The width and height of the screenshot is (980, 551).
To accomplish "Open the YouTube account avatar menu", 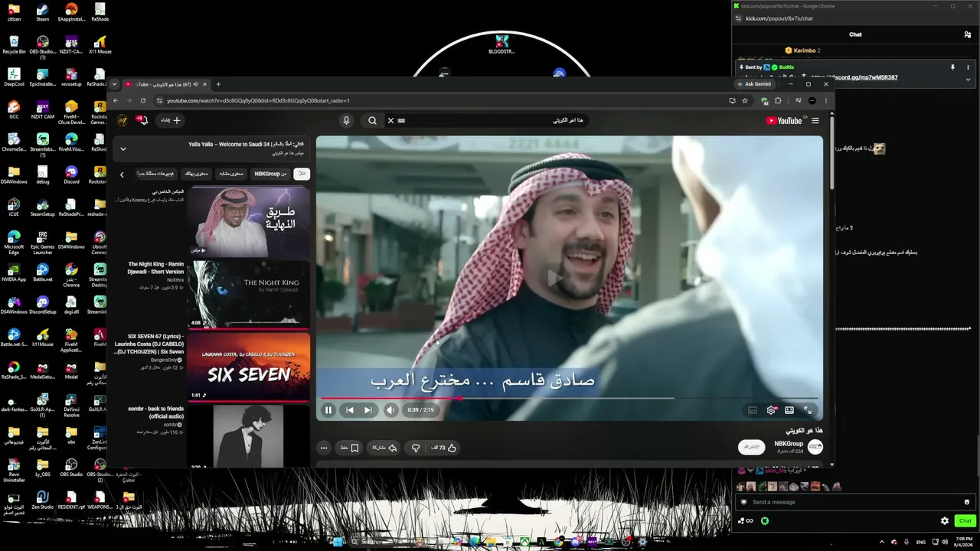I will (122, 120).
